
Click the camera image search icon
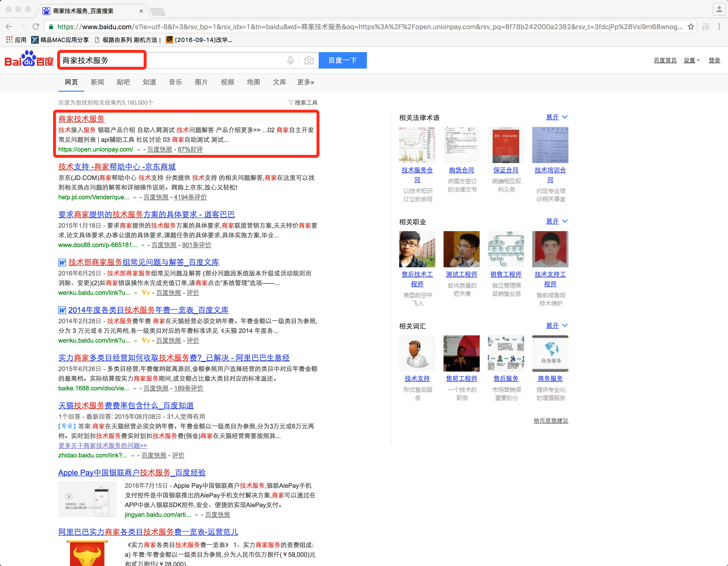pos(309,60)
